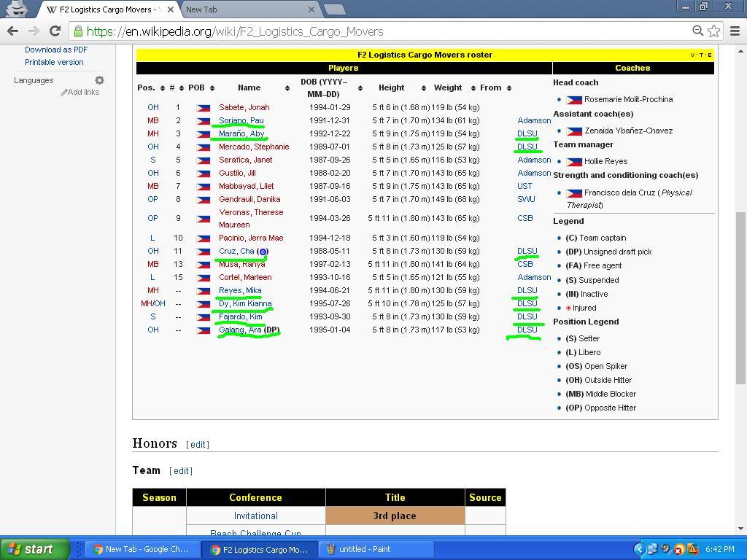The height and width of the screenshot is (560, 747).
Task: Open the Download as PDF link
Action: [x=56, y=50]
